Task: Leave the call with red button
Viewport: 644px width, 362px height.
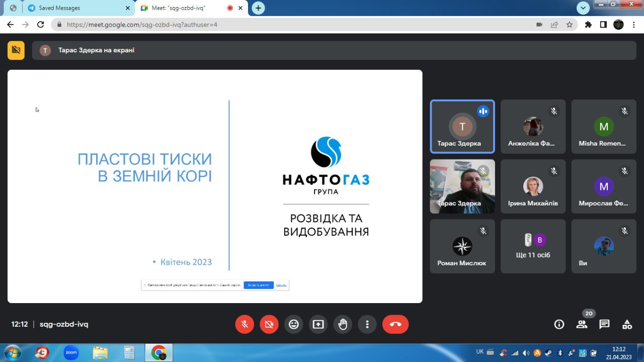Action: [x=395, y=324]
